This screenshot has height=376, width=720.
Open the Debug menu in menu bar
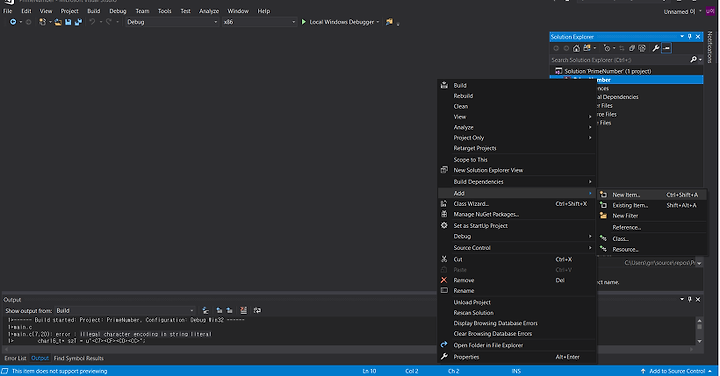[118, 11]
